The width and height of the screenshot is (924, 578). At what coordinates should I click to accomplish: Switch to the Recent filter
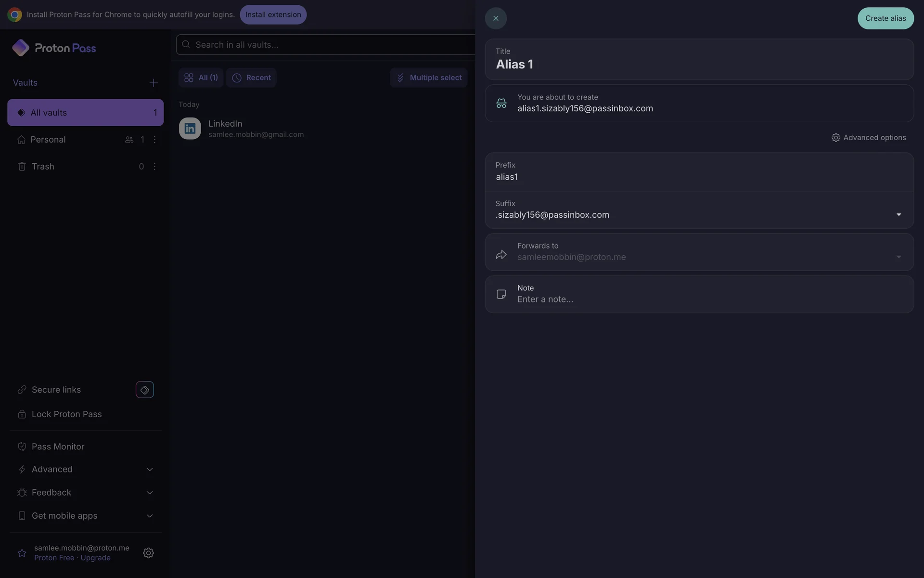point(251,78)
